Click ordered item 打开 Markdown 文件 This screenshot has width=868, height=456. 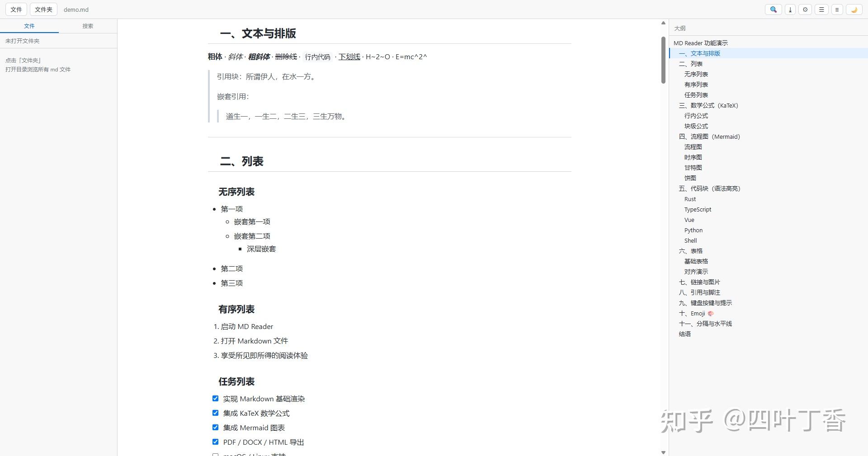254,341
